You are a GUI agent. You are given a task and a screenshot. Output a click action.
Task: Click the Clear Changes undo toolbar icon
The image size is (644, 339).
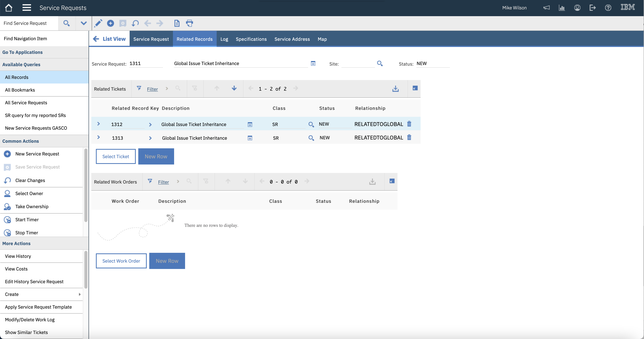click(x=135, y=23)
